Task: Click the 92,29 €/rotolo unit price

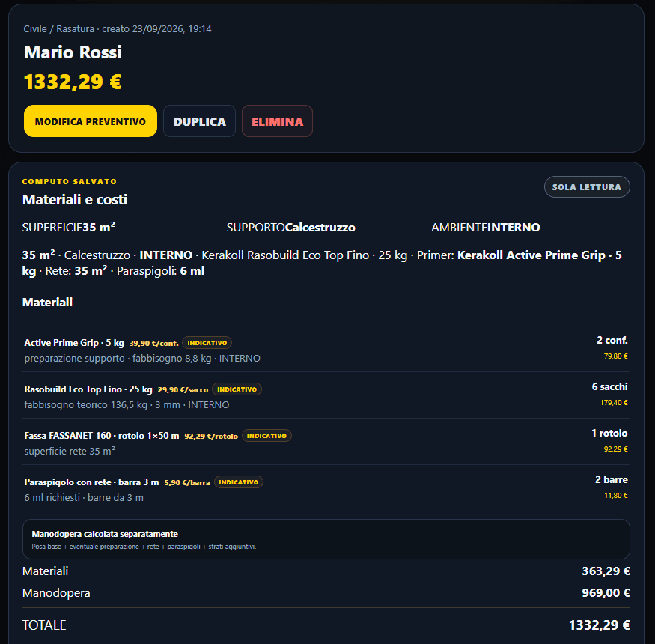Action: click(x=211, y=436)
